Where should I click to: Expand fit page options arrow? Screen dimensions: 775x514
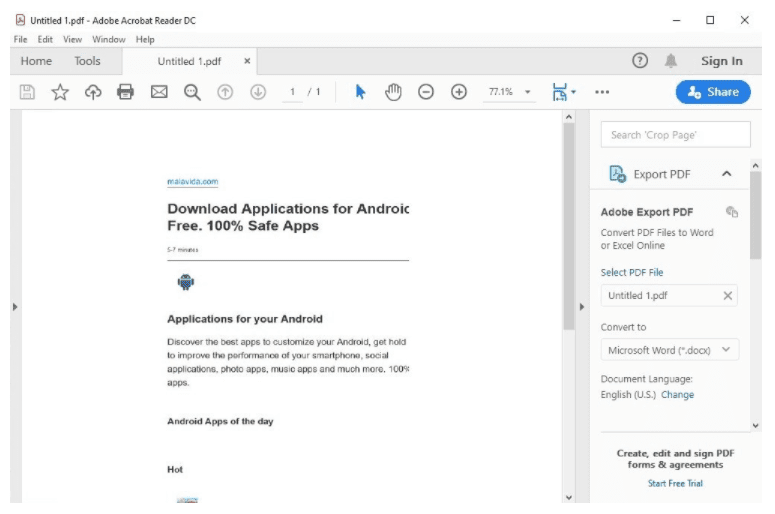click(x=573, y=92)
